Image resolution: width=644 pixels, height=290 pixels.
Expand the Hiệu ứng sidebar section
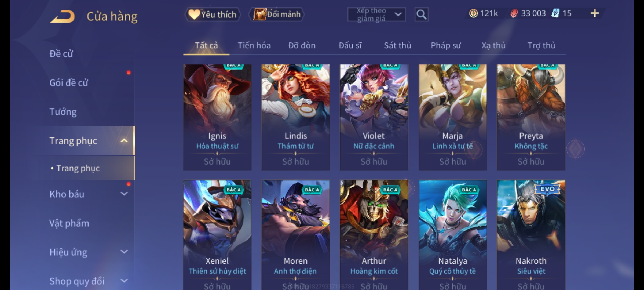[124, 252]
